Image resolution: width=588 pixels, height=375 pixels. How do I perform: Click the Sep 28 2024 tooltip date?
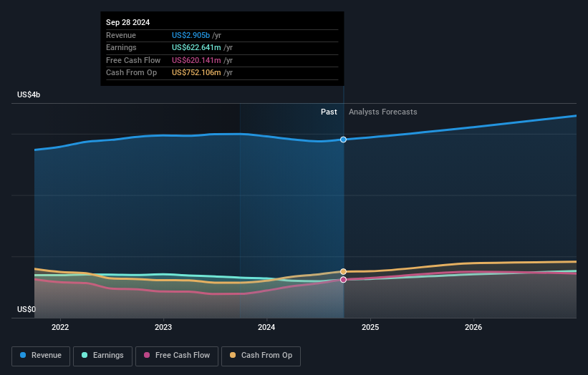click(x=128, y=22)
